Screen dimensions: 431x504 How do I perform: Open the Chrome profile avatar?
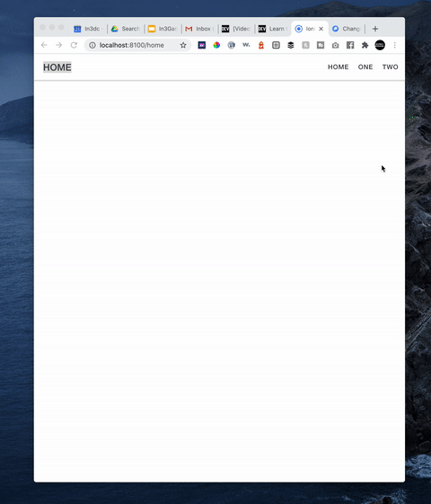point(380,45)
